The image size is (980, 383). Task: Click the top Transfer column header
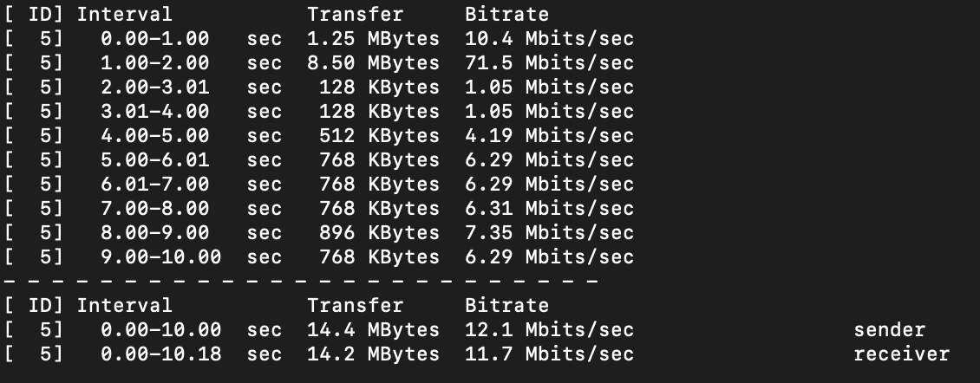355,15
